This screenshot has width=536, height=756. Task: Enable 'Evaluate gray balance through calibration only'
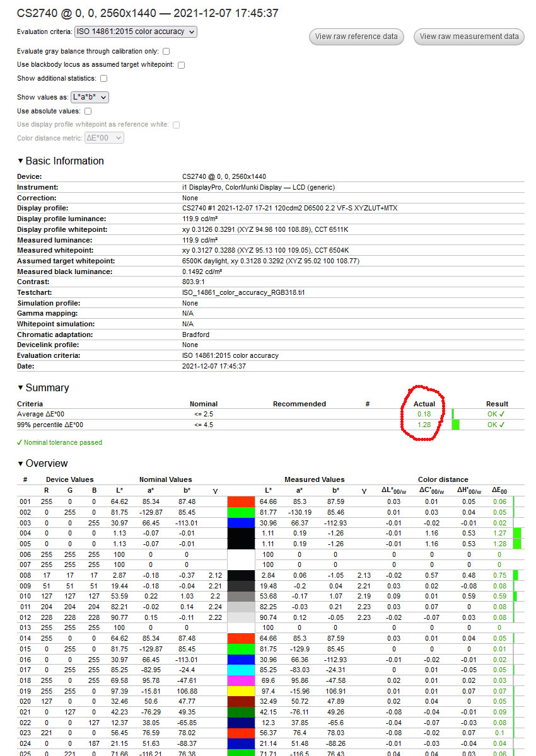[x=166, y=51]
